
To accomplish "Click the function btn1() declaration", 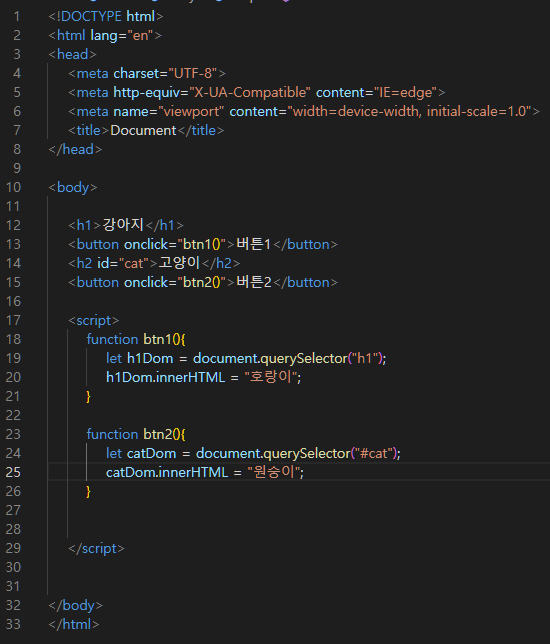I will tap(136, 339).
